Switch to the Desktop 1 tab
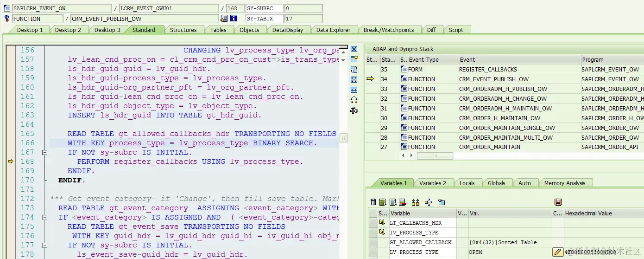Image resolution: width=644 pixels, height=259 pixels. (30, 30)
